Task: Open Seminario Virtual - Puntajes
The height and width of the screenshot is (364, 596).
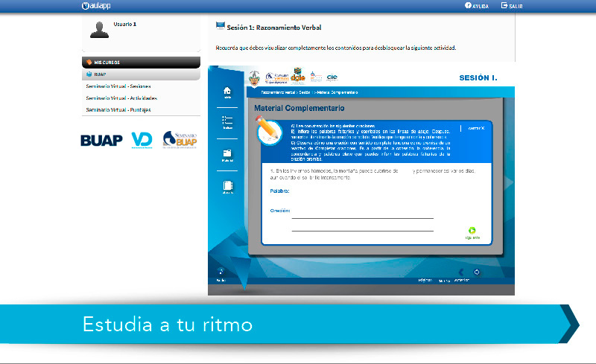Action: pos(118,110)
